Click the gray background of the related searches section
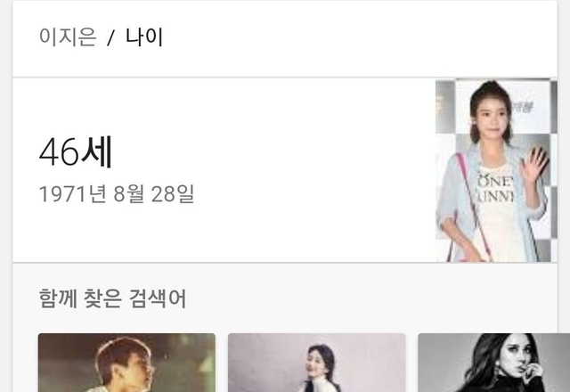Image resolution: width=570 pixels, height=392 pixels. coord(363,298)
